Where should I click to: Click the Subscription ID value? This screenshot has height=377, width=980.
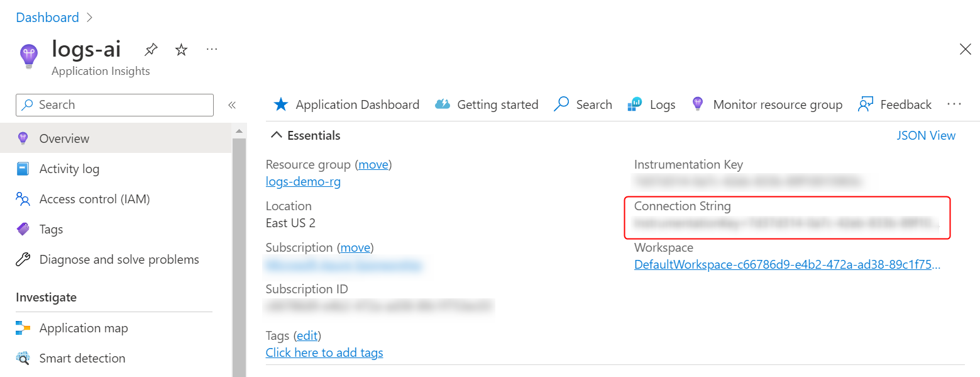tap(379, 307)
